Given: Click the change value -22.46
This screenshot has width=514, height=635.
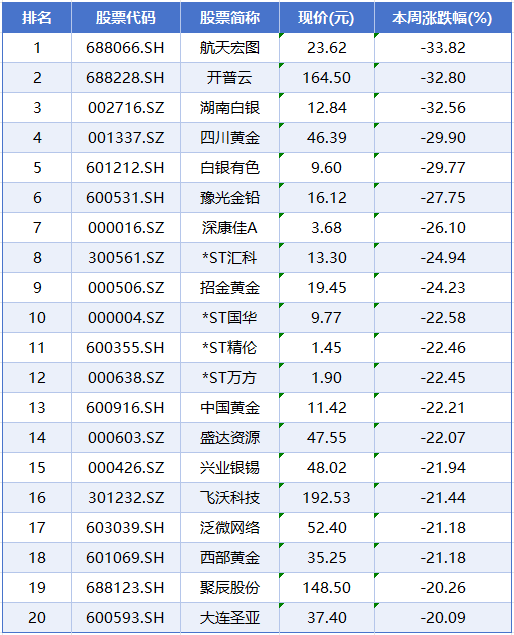Looking at the screenshot, I should (x=443, y=347).
